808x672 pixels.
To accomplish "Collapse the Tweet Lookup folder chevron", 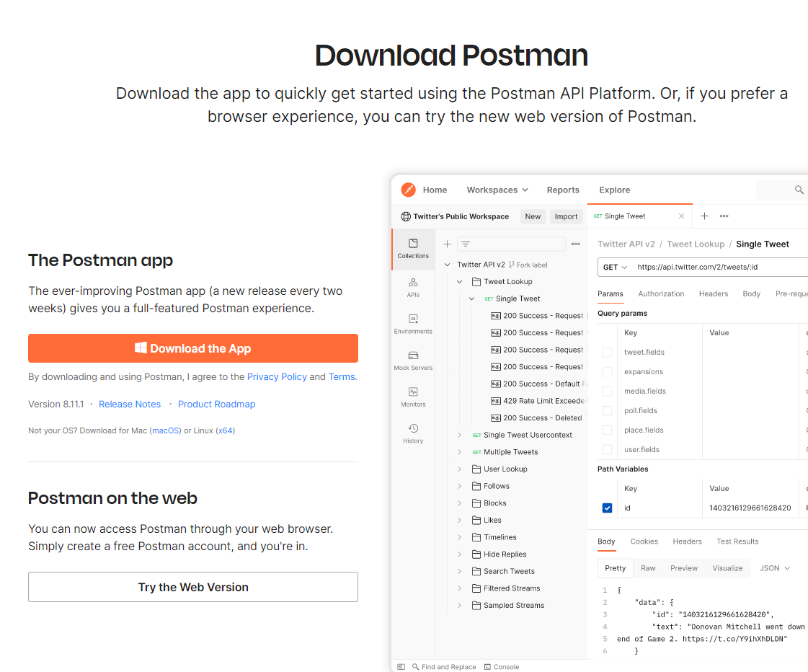I will pos(460,281).
